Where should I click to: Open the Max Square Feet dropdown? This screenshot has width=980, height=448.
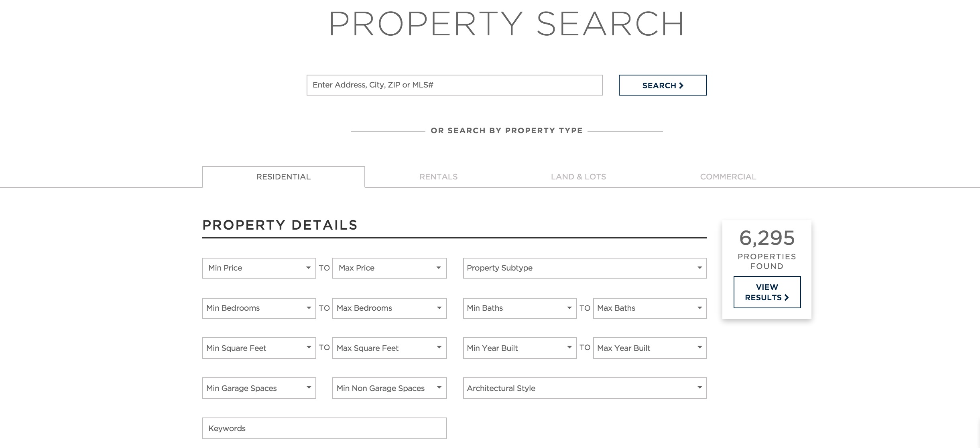(389, 348)
